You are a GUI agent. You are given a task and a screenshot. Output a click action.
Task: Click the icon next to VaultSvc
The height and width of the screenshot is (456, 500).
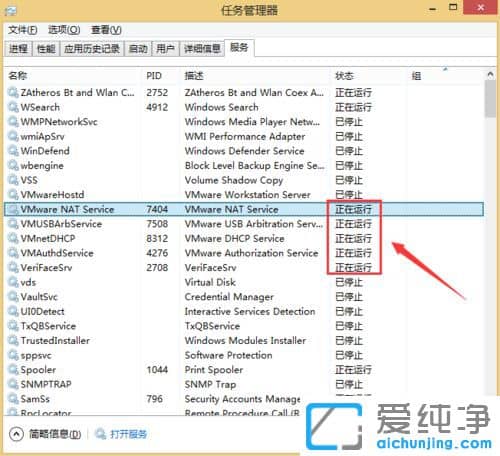pyautogui.click(x=13, y=297)
